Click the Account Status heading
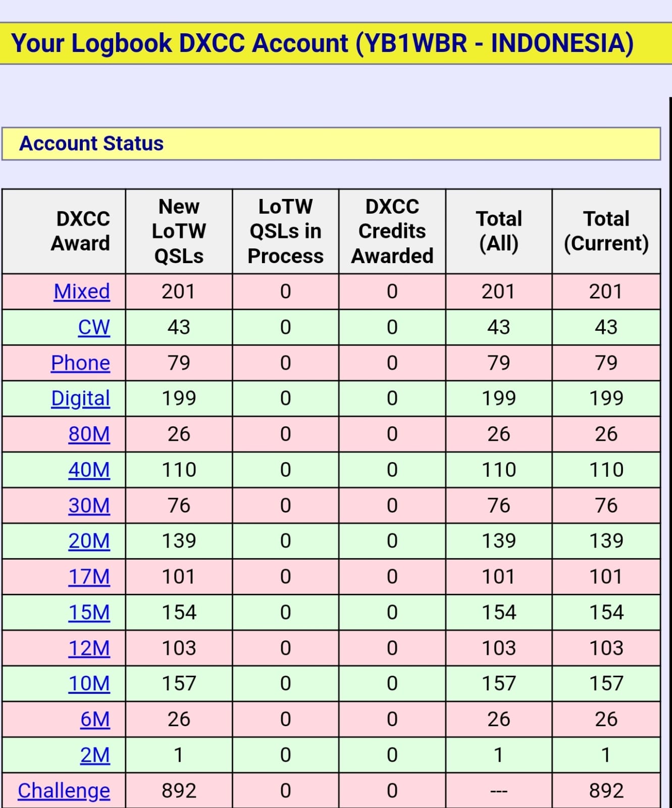Screen dimensions: 672x808 coord(91,143)
